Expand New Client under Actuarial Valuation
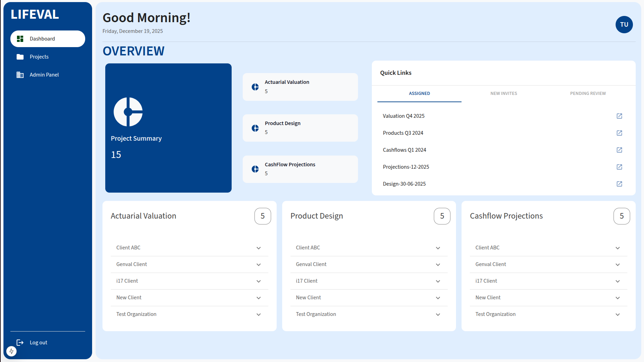644x362 pixels. coord(259,298)
